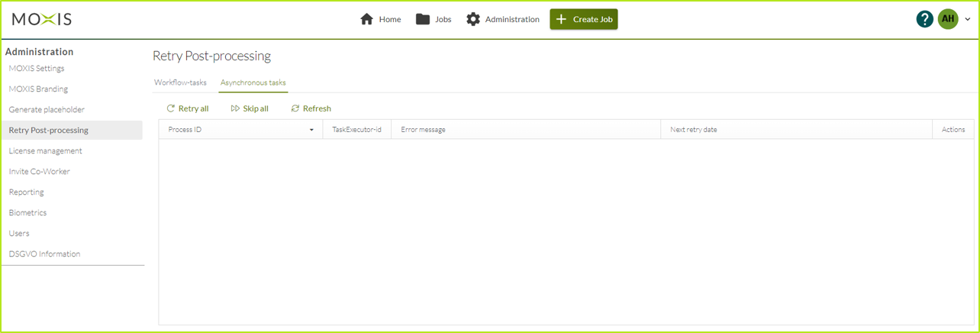Click the Skip all icon button
The width and height of the screenshot is (980, 333).
pyautogui.click(x=235, y=108)
